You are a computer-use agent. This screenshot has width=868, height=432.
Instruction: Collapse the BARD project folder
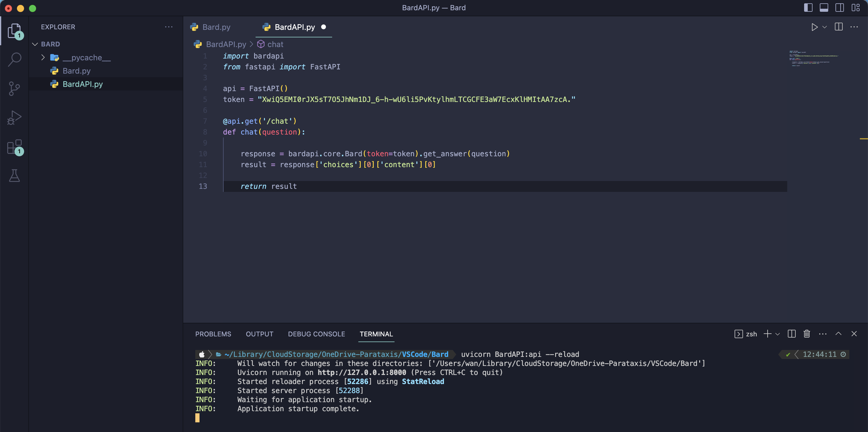click(35, 44)
